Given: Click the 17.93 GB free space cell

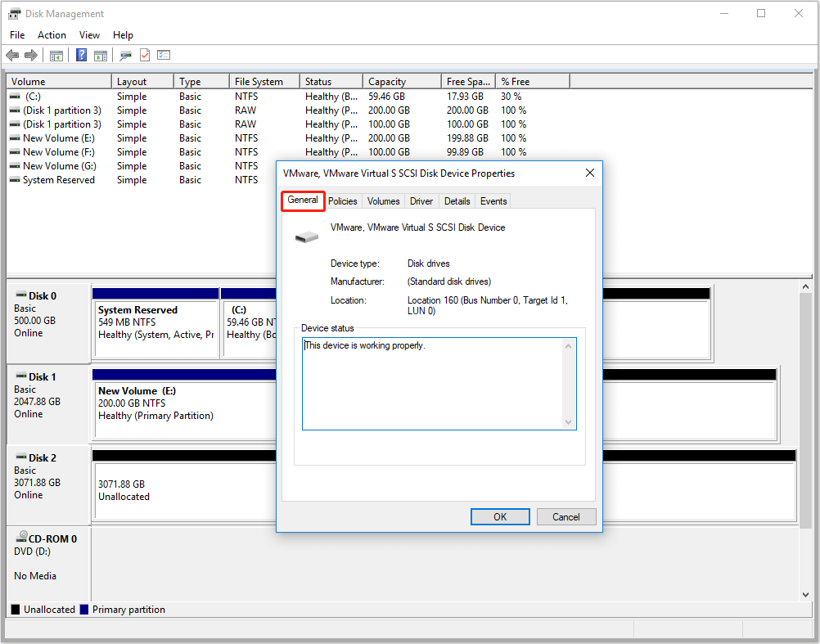Looking at the screenshot, I should (x=465, y=97).
